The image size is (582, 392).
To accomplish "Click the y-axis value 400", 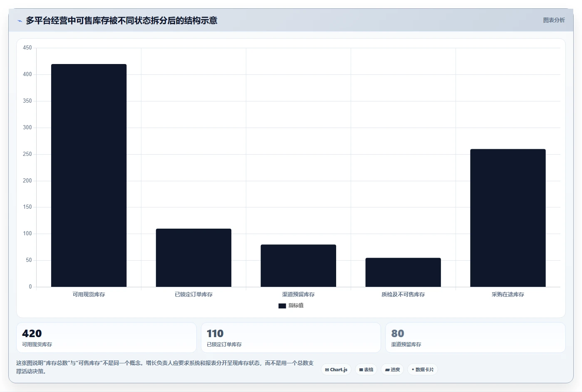I will click(x=27, y=74).
